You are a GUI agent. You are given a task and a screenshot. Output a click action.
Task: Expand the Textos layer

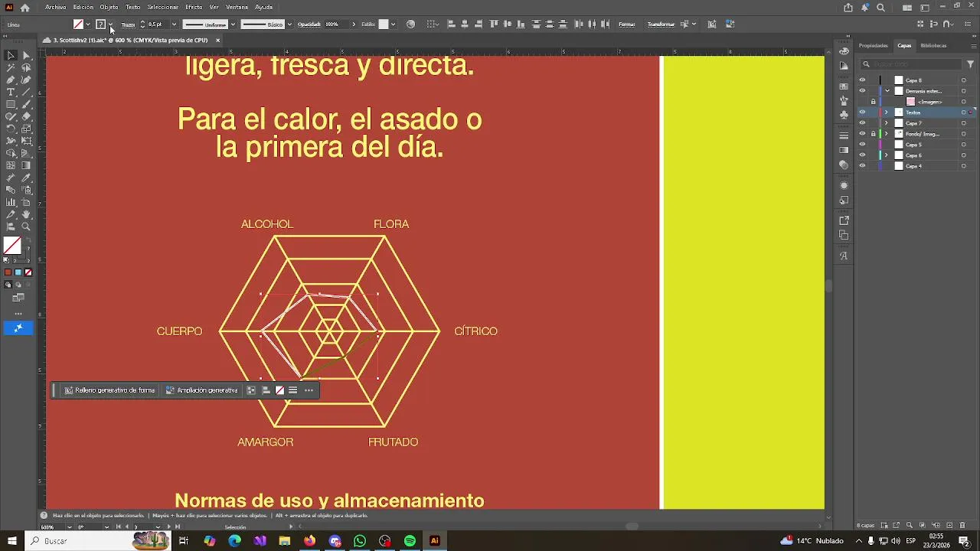[887, 112]
